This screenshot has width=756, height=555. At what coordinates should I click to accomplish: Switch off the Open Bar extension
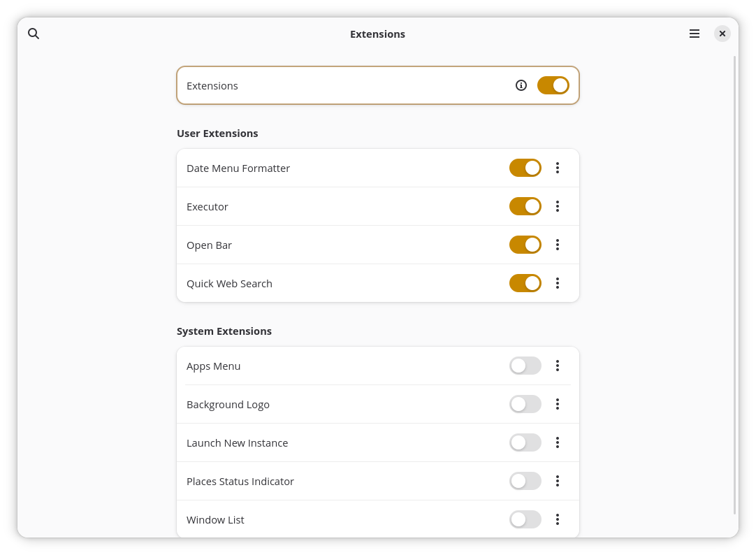pyautogui.click(x=525, y=245)
